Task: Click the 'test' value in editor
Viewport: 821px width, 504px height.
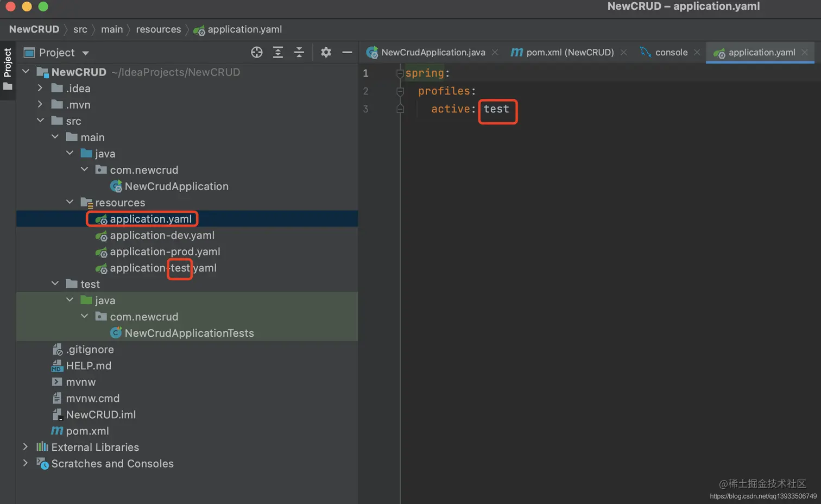Action: [496, 109]
